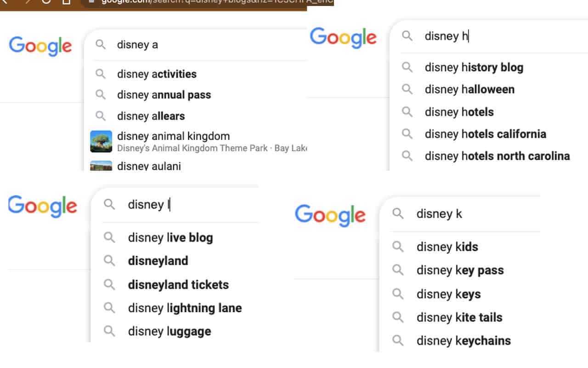The height and width of the screenshot is (368, 588).
Task: Click the magnifier icon next to 'disney lightning lane'
Action: (x=109, y=308)
